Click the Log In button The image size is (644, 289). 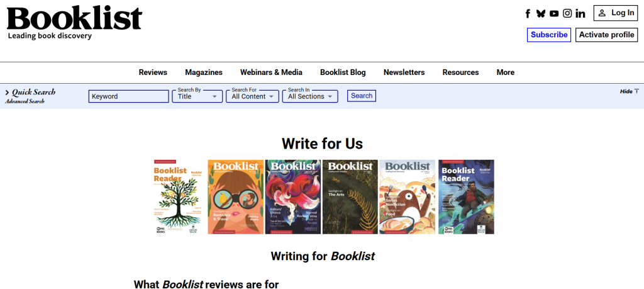[616, 13]
